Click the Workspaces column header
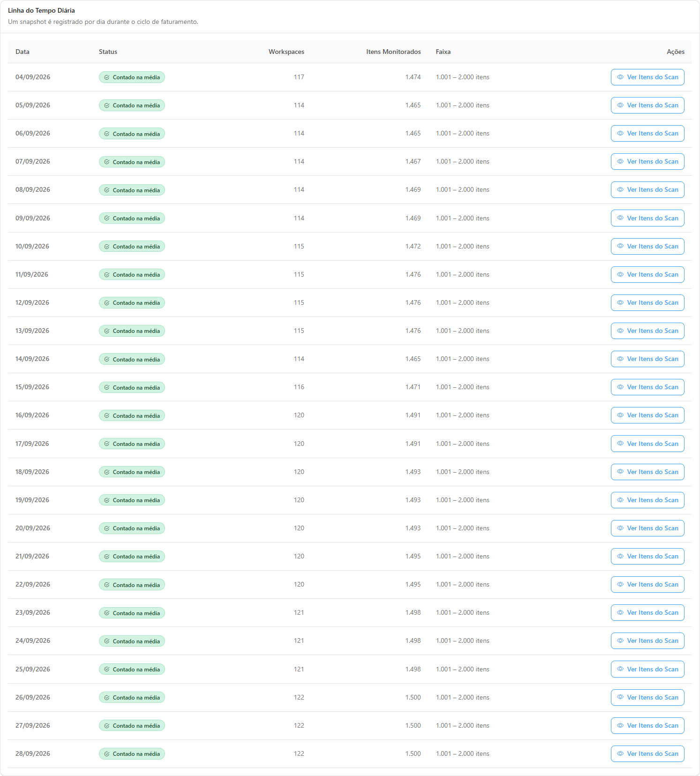Screen dimensions: 700x776 coord(286,52)
